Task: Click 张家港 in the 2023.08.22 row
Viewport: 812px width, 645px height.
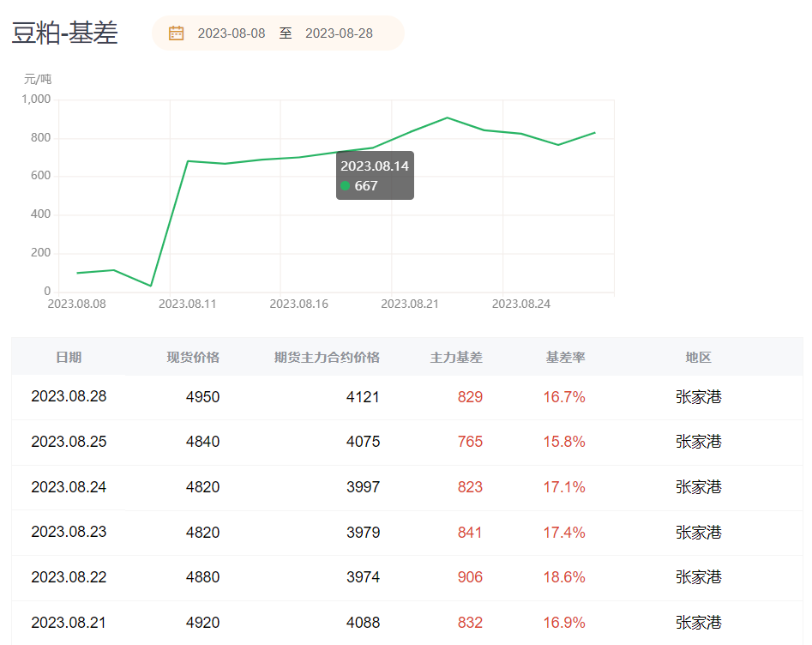Action: 699,577
